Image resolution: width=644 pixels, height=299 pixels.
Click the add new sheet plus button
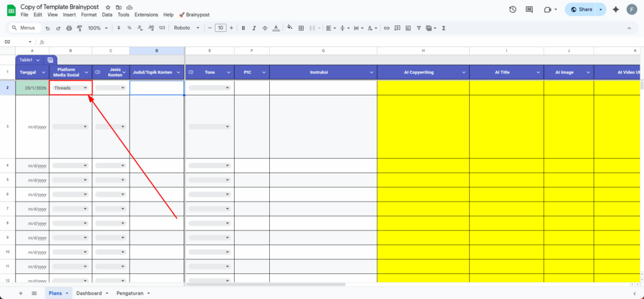[x=20, y=293]
